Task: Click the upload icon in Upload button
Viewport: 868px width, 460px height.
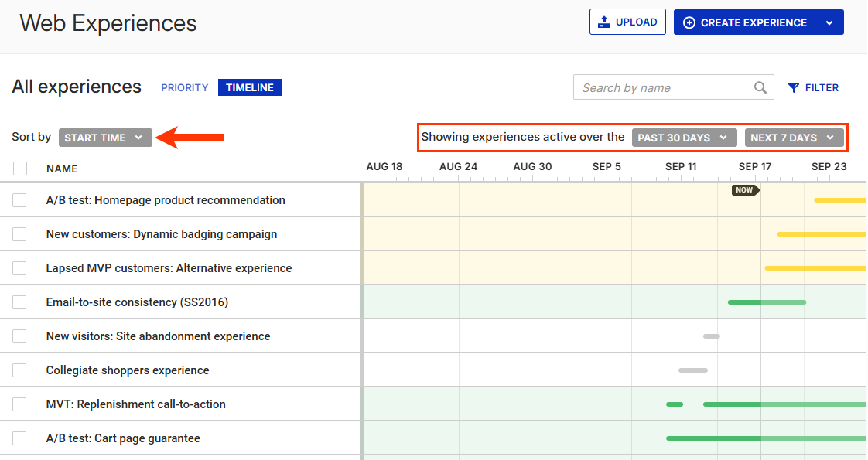Action: coord(603,22)
